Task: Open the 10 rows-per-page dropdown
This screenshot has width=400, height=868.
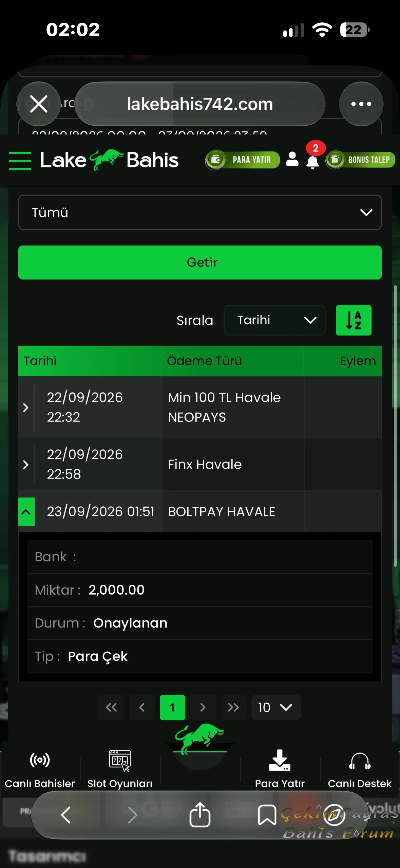Action: pyautogui.click(x=276, y=707)
